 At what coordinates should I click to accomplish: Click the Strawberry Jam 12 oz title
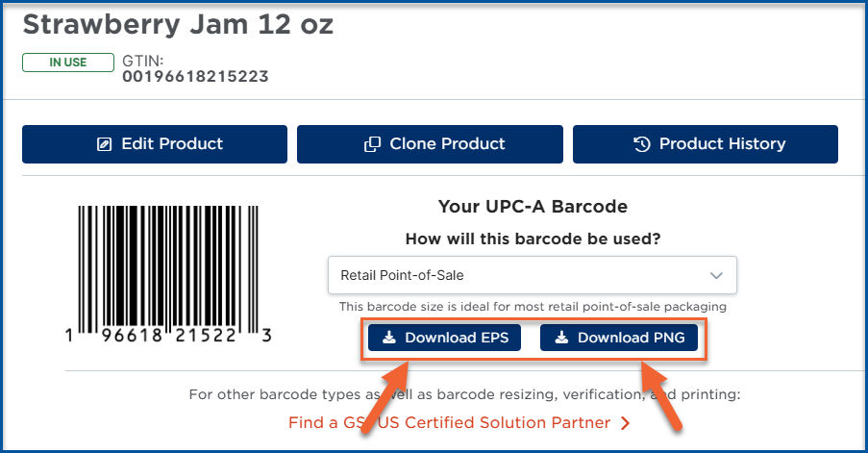178,25
